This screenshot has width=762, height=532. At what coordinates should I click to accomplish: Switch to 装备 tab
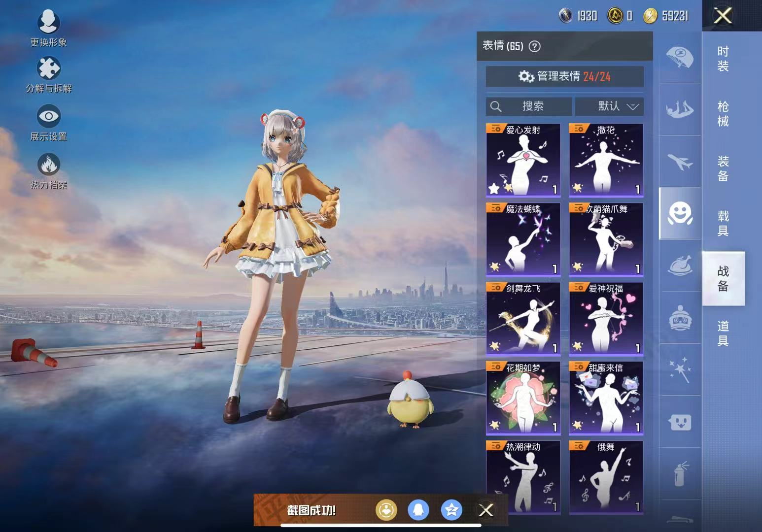(x=723, y=168)
